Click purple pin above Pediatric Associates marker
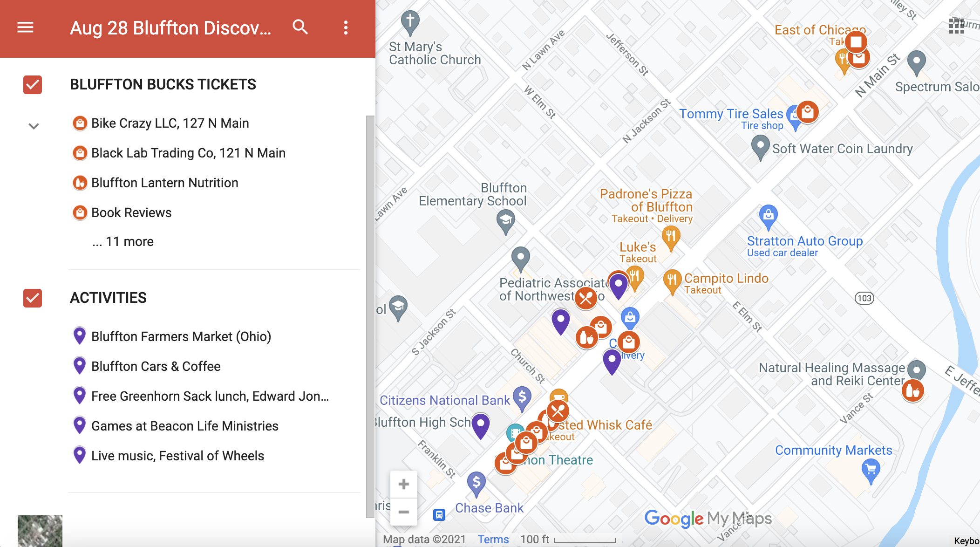This screenshot has width=980, height=547. (619, 286)
